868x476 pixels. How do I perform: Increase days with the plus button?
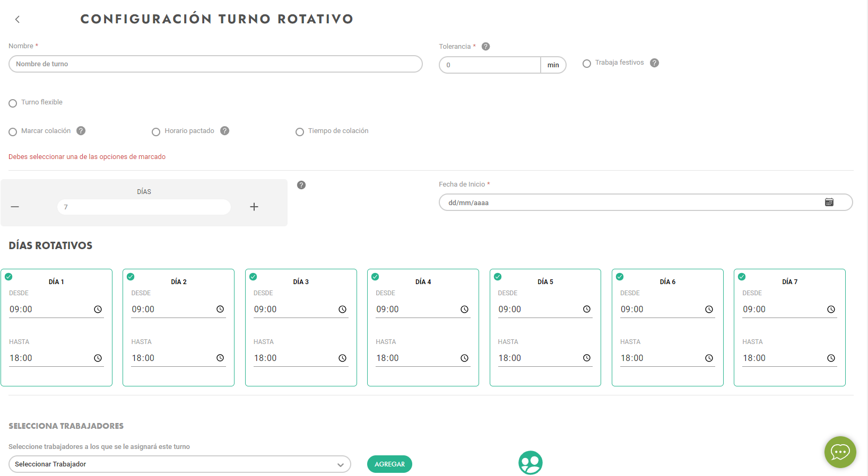(x=254, y=207)
